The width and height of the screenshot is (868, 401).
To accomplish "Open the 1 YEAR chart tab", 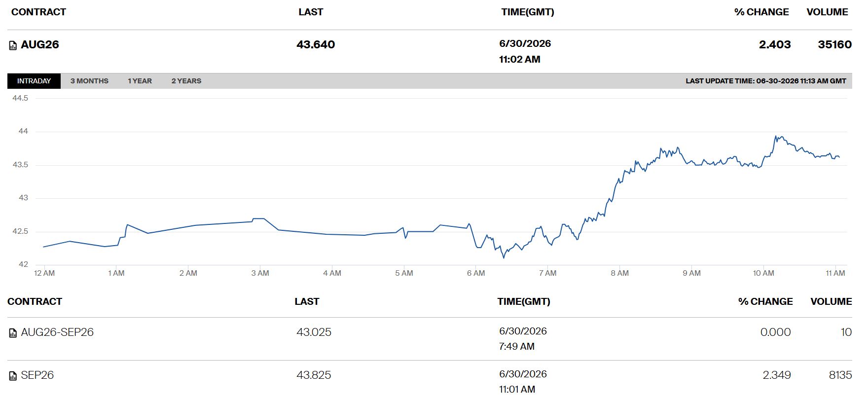I will click(x=140, y=81).
